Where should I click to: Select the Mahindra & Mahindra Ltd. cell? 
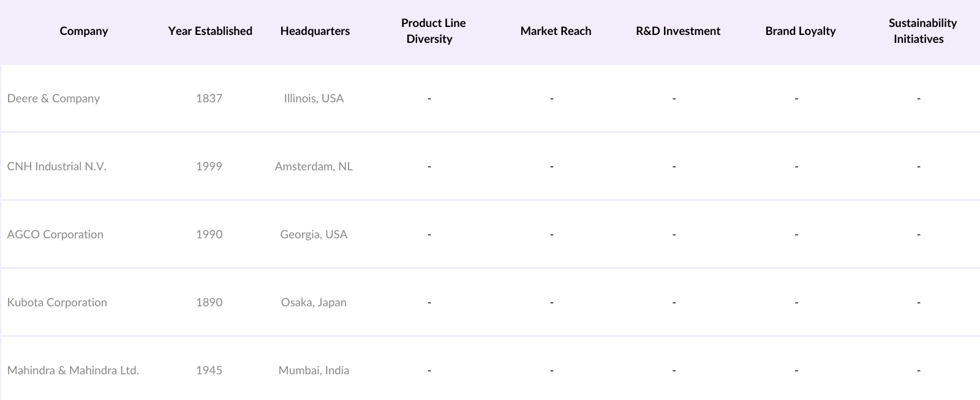tap(73, 371)
